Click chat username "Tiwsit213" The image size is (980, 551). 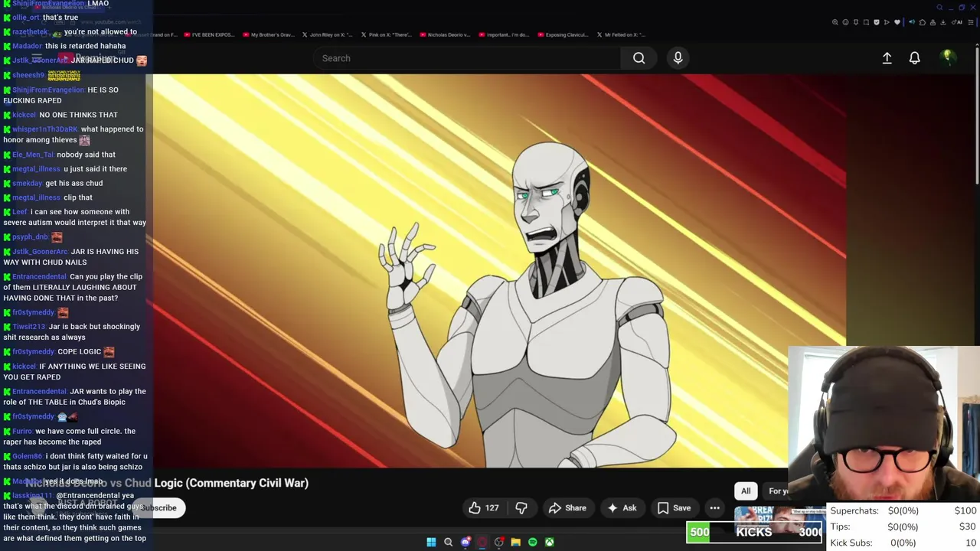click(28, 327)
